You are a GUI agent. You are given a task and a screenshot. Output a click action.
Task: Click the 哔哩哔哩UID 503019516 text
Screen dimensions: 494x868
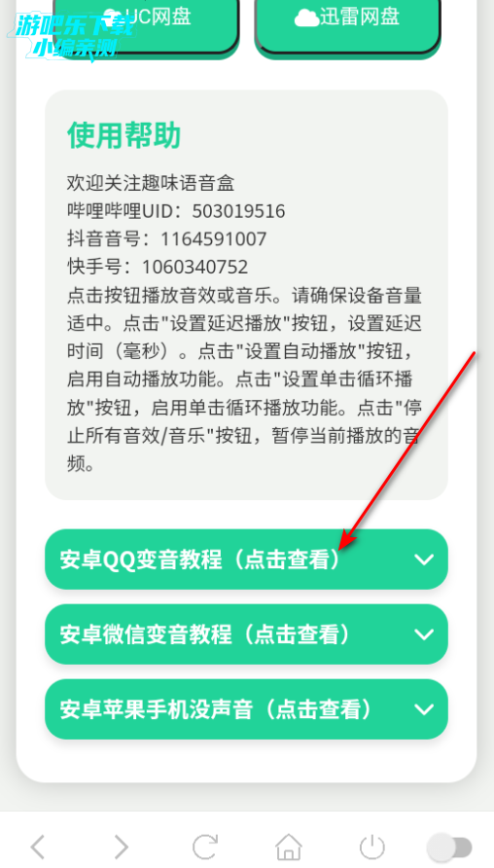(x=176, y=211)
